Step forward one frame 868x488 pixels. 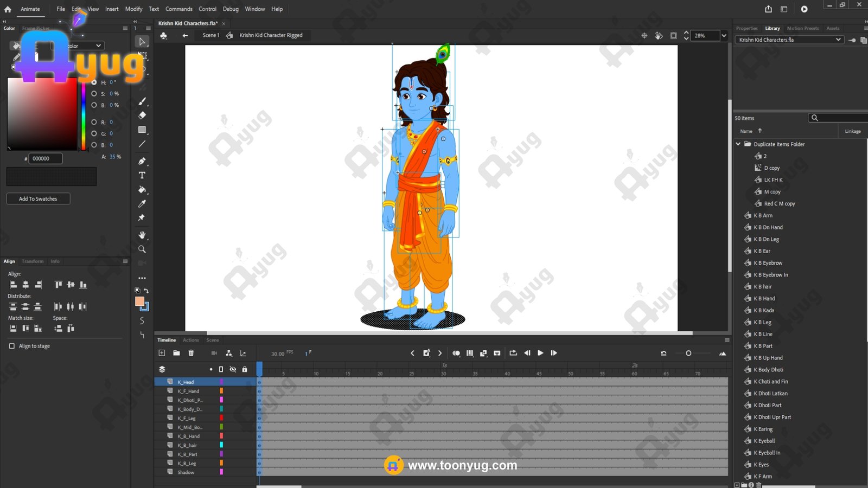tap(554, 353)
